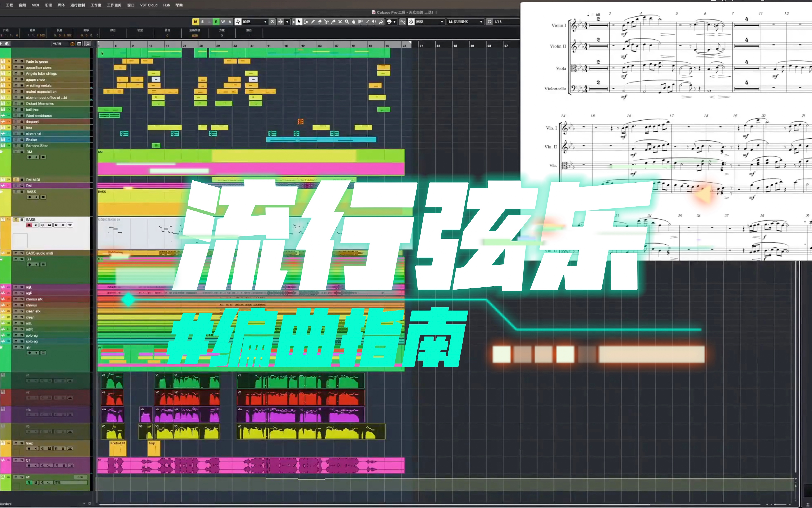Select the hand-shaped Comp tool
The height and width of the screenshot is (508, 812).
pos(353,22)
